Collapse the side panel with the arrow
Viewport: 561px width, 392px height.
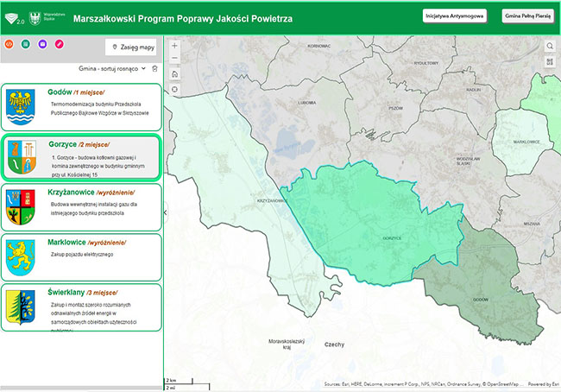tap(165, 212)
